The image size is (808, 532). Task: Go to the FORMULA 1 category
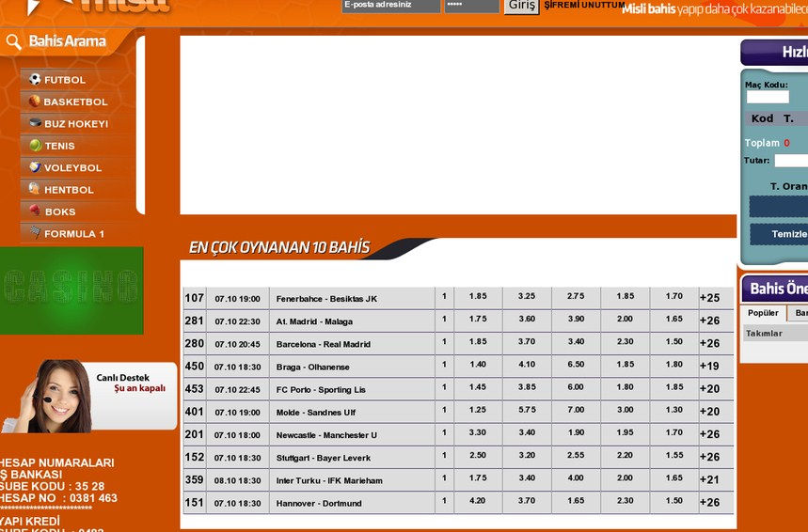tap(74, 234)
